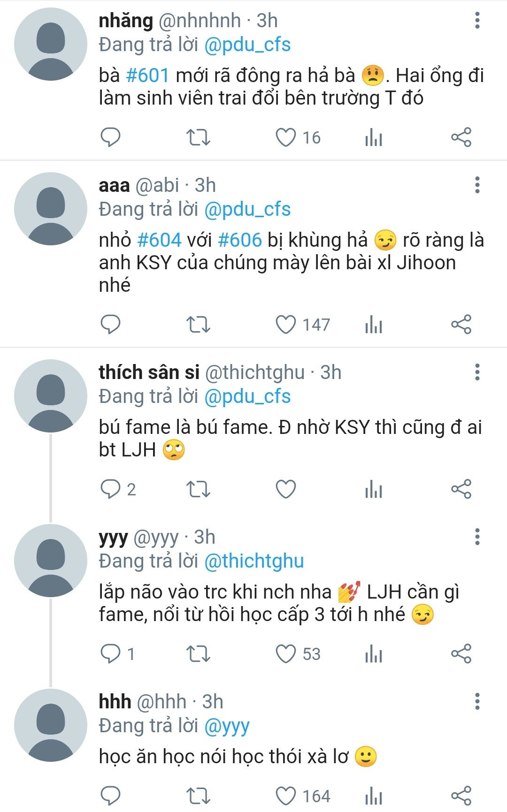Open more options for nhăng's tweet
The image size is (507, 812).
(477, 21)
